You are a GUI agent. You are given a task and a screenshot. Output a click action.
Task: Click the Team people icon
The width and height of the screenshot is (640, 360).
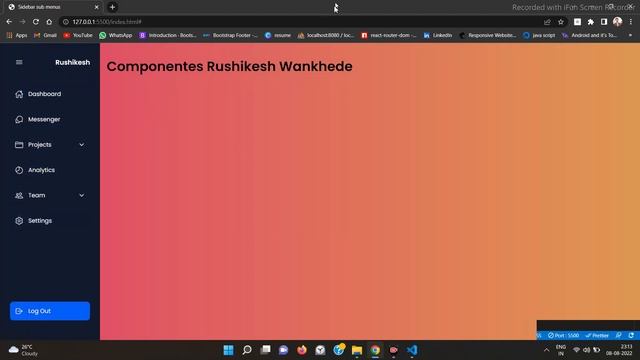pos(19,196)
